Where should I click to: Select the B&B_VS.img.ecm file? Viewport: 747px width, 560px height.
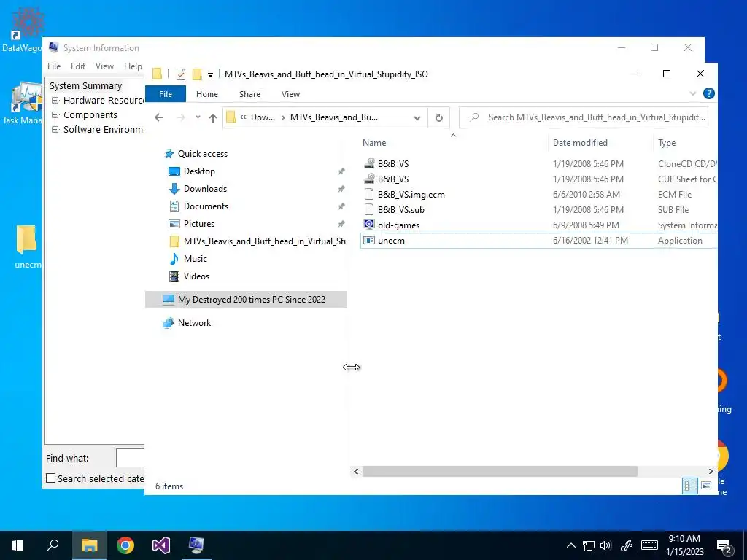point(411,194)
